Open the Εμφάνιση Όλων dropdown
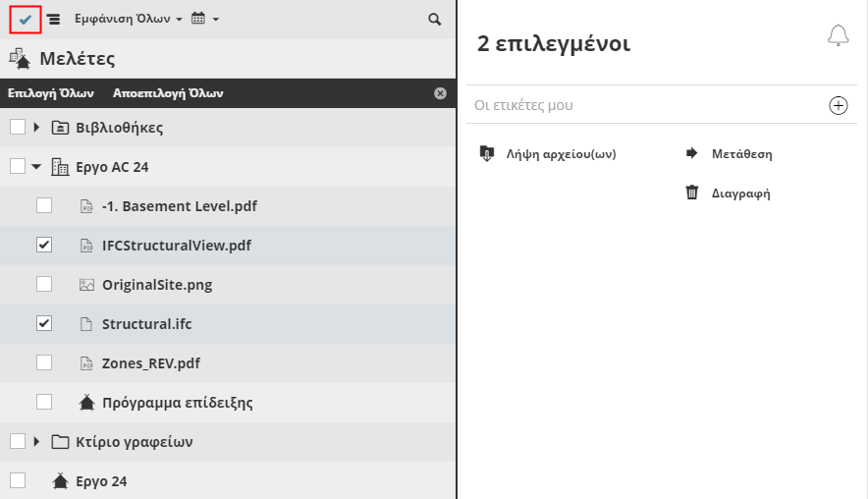 129,19
